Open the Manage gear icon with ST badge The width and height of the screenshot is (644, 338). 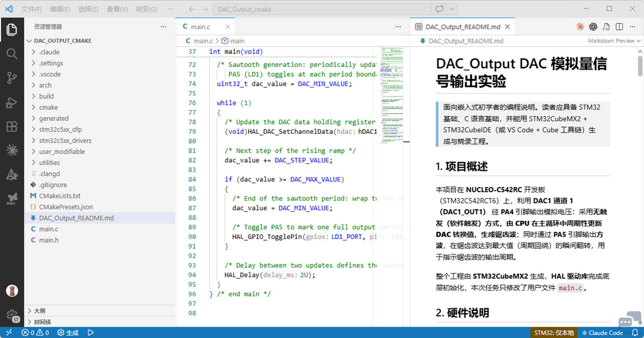click(13, 315)
